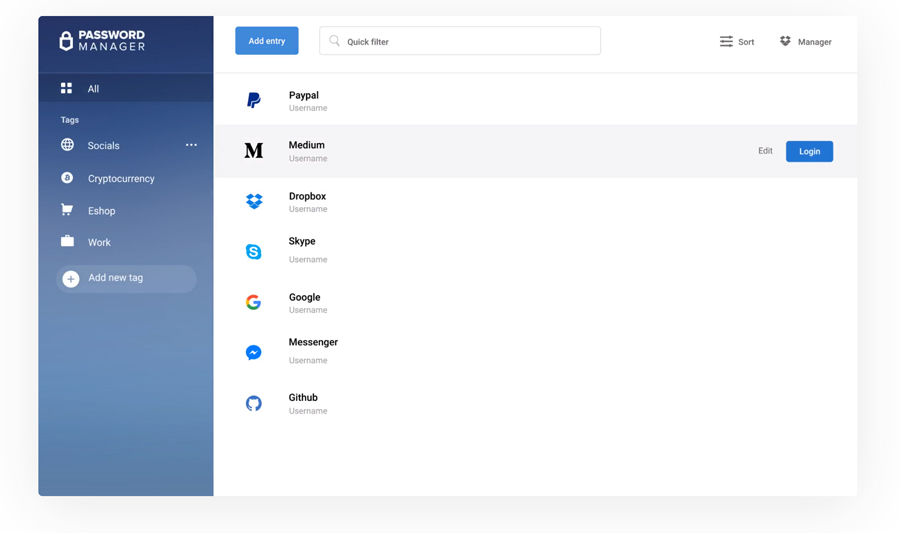
Task: Click the Add entry button
Action: point(267,41)
